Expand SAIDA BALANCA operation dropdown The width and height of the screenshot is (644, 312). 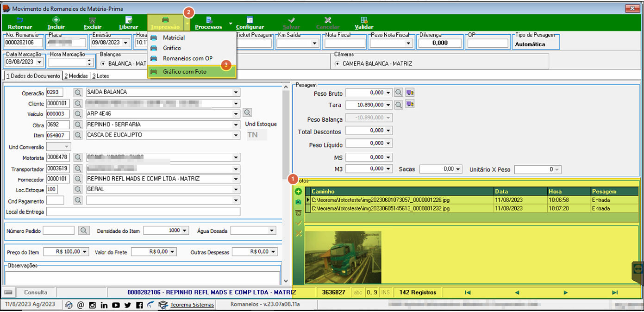coord(237,92)
